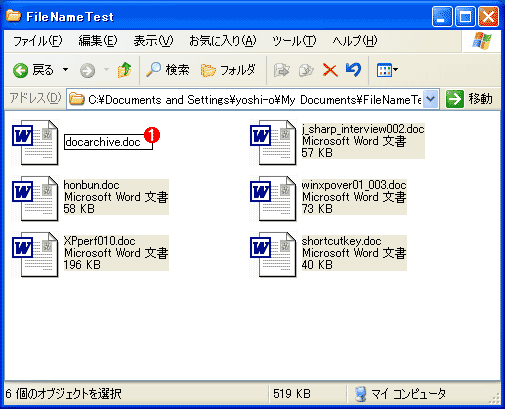Go up one folder level
The height and width of the screenshot is (409, 505).
pos(124,70)
